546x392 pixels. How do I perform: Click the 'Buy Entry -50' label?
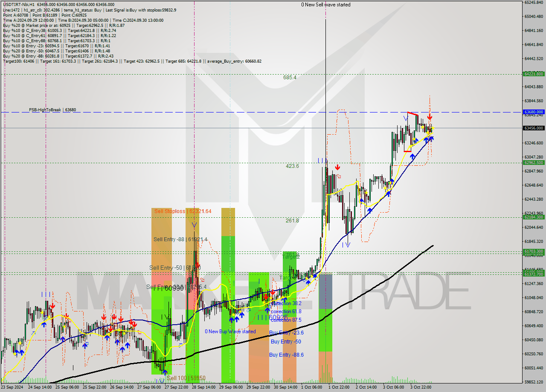click(x=286, y=342)
